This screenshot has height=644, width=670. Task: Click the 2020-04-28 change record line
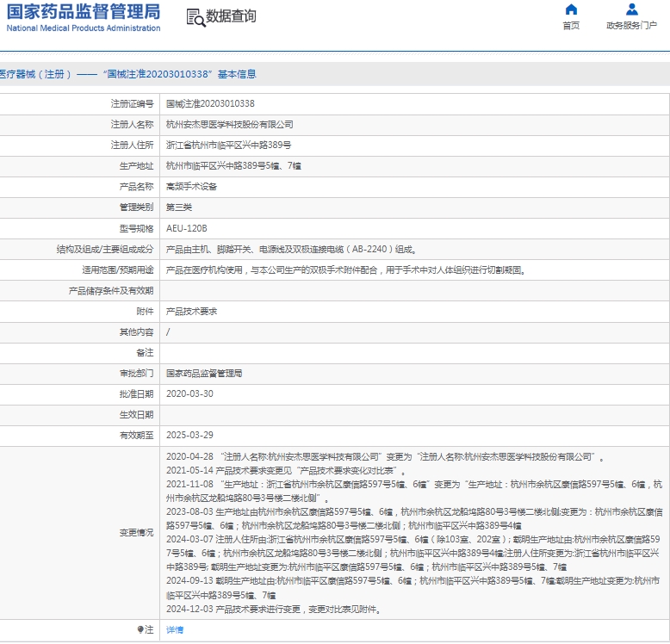(x=386, y=457)
